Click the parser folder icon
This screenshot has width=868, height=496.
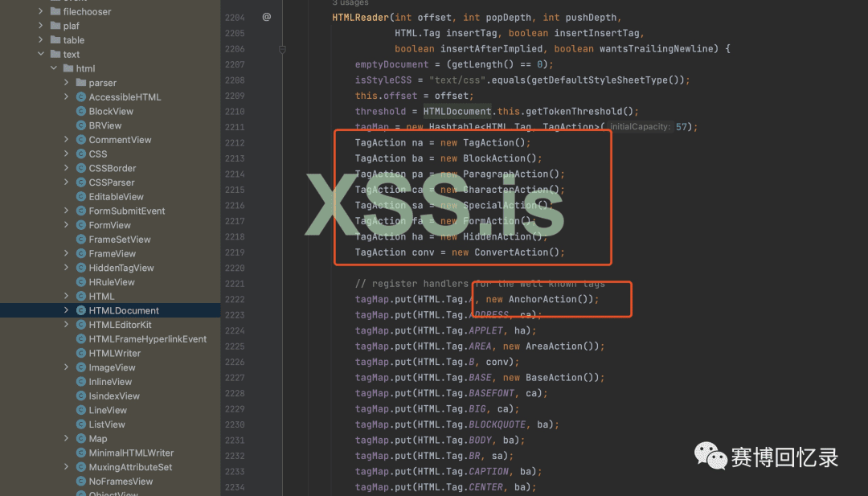[x=81, y=83]
